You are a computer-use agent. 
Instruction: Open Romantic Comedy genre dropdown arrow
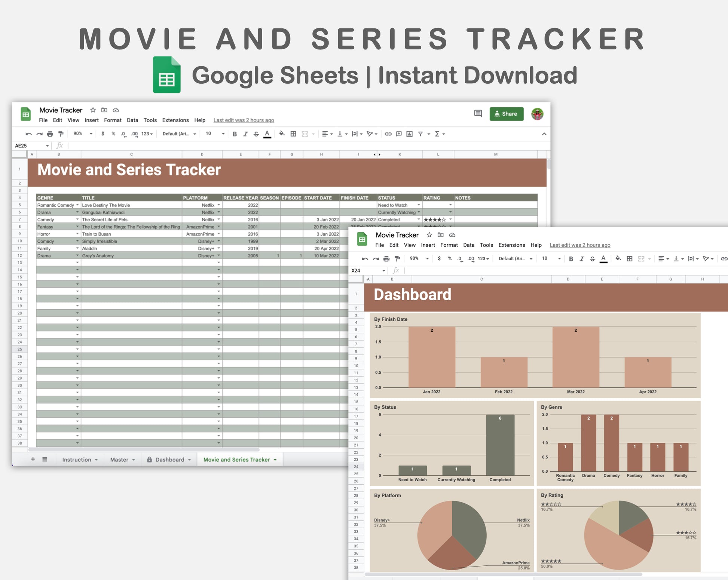tap(77, 205)
